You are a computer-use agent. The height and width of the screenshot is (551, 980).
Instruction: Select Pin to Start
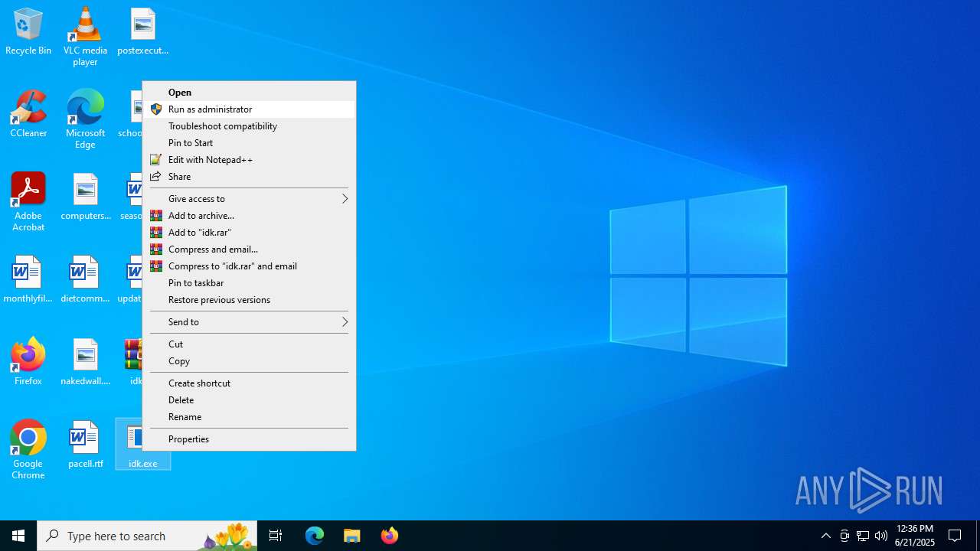[249, 143]
